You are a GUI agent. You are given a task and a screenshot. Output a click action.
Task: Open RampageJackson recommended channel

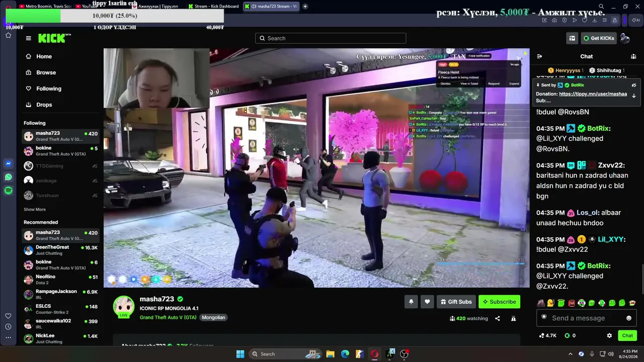(60, 294)
